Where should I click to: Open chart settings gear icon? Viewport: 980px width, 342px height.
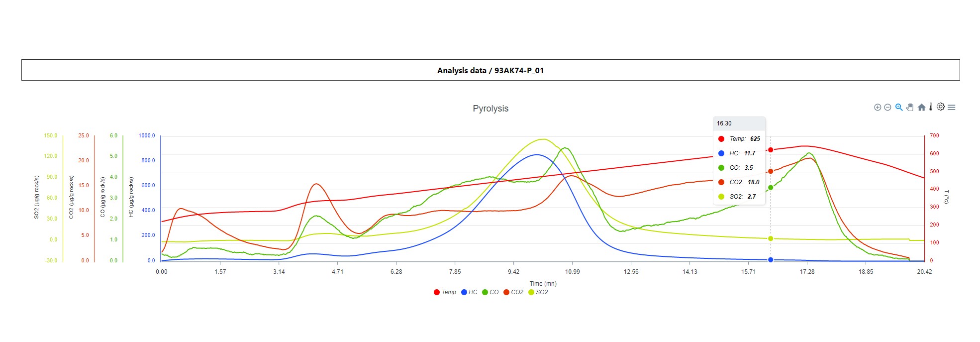(x=941, y=107)
